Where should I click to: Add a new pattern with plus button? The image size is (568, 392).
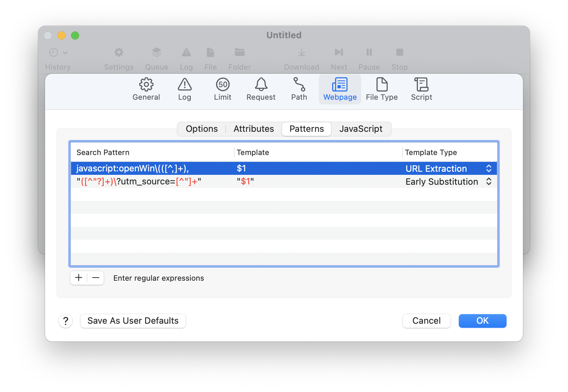79,278
